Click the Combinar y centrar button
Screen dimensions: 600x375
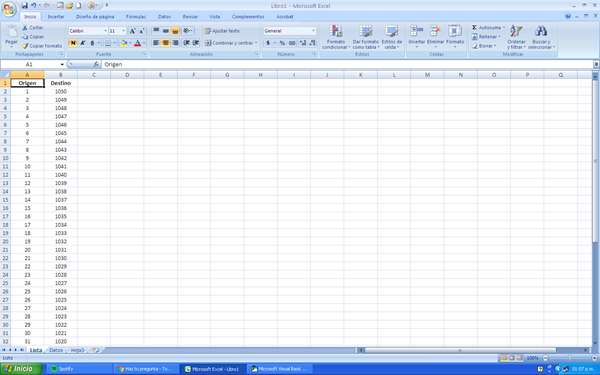[231, 43]
